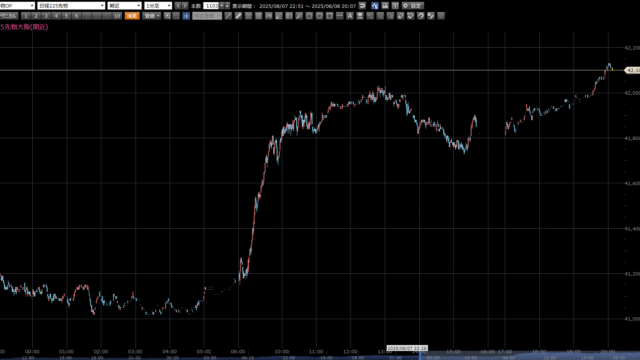Select the rectangle drawing tool
Viewport: 640px width, 360px height.
[x=329, y=16]
